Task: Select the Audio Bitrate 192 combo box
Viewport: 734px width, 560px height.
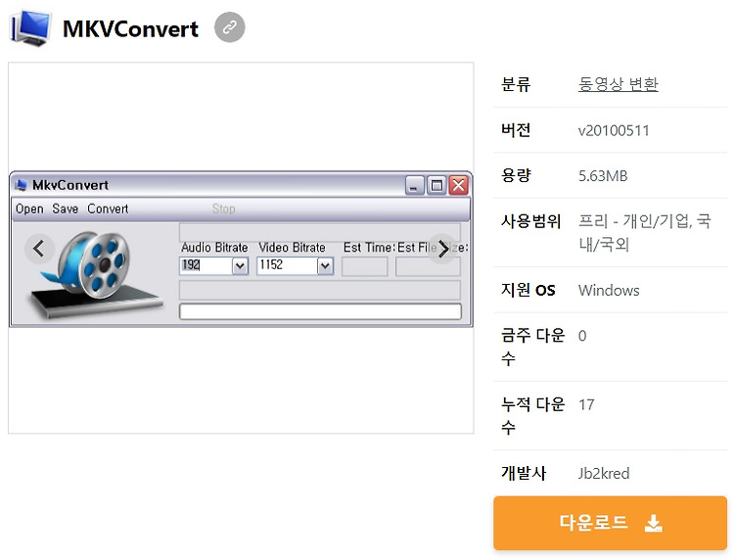Action: pyautogui.click(x=214, y=265)
